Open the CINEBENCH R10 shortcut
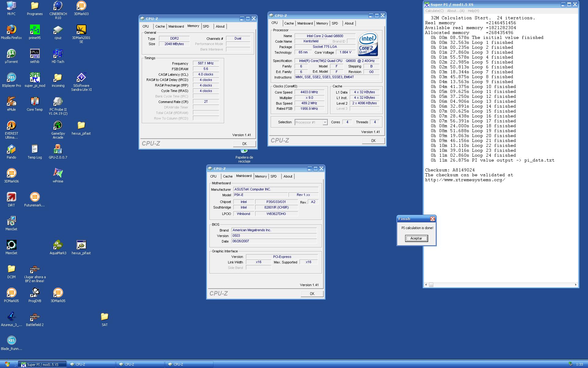 tap(58, 6)
